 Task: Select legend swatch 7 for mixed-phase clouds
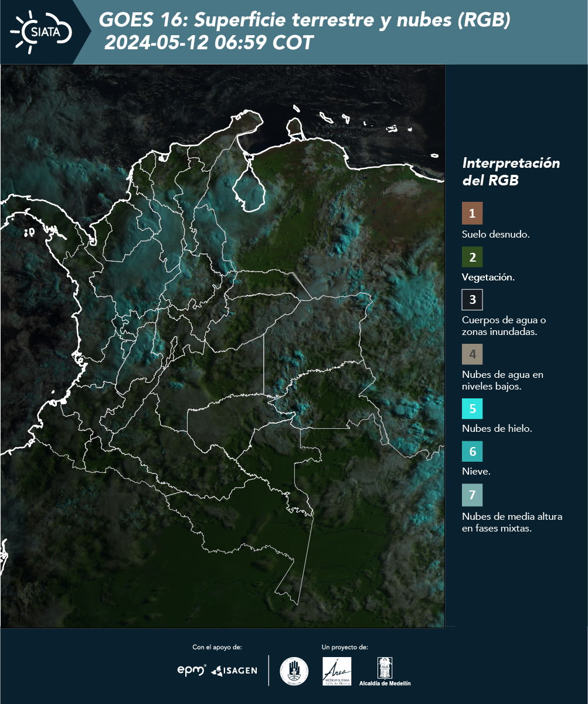[x=472, y=495]
